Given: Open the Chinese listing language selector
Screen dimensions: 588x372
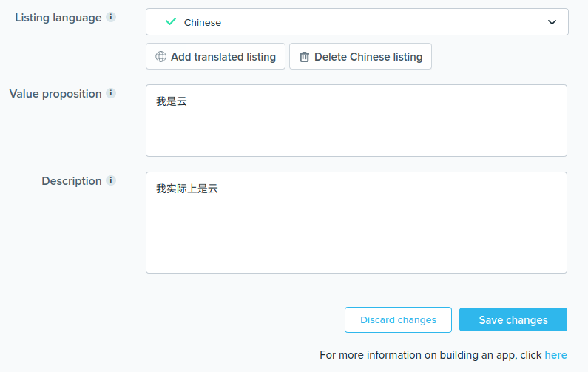Looking at the screenshot, I should (x=356, y=22).
